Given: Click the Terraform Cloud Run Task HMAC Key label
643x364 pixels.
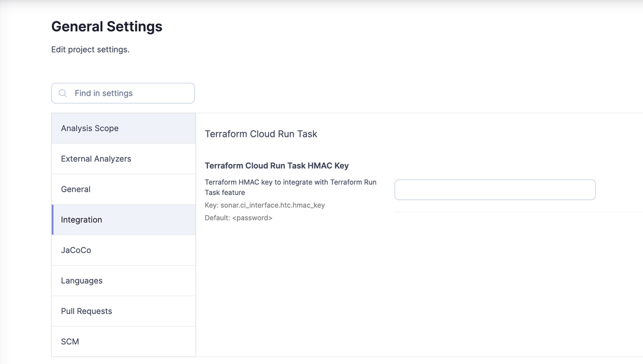Looking at the screenshot, I should 276,165.
